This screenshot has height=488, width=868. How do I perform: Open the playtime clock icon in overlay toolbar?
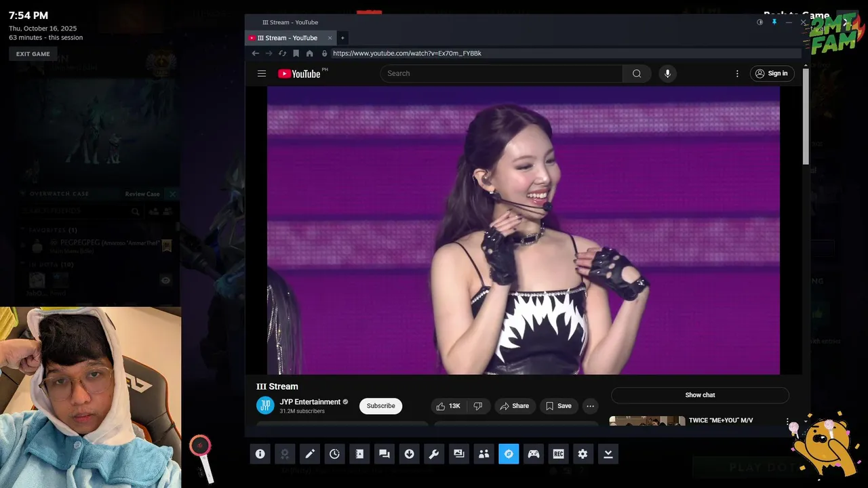(334, 454)
